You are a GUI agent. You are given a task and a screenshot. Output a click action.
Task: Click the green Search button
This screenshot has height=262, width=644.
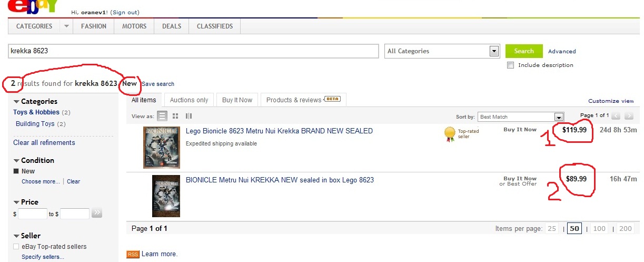coord(524,51)
